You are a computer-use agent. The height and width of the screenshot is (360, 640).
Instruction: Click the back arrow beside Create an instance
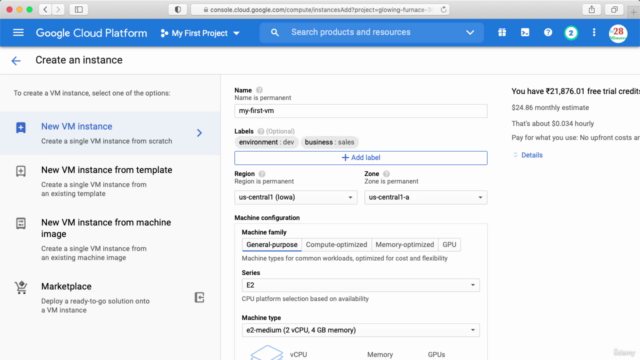coord(16,61)
